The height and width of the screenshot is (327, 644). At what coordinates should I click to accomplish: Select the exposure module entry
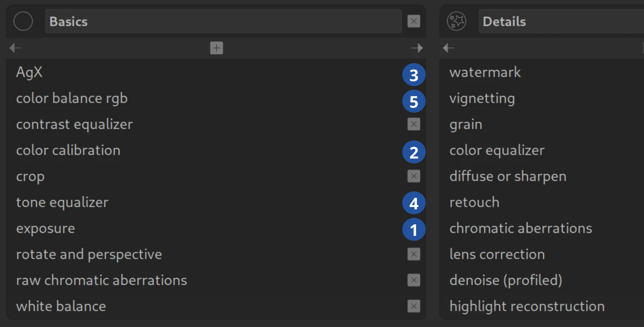point(46,228)
